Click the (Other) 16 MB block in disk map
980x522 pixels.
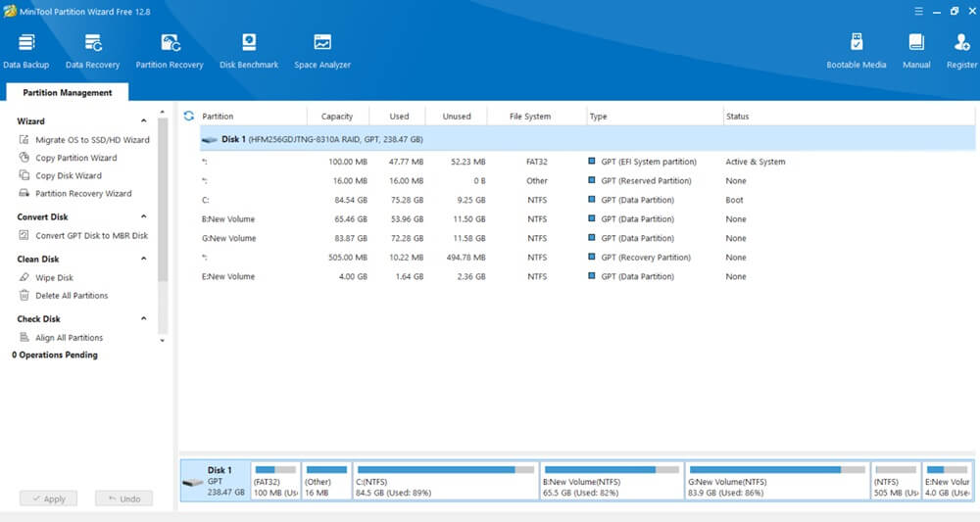click(x=326, y=480)
